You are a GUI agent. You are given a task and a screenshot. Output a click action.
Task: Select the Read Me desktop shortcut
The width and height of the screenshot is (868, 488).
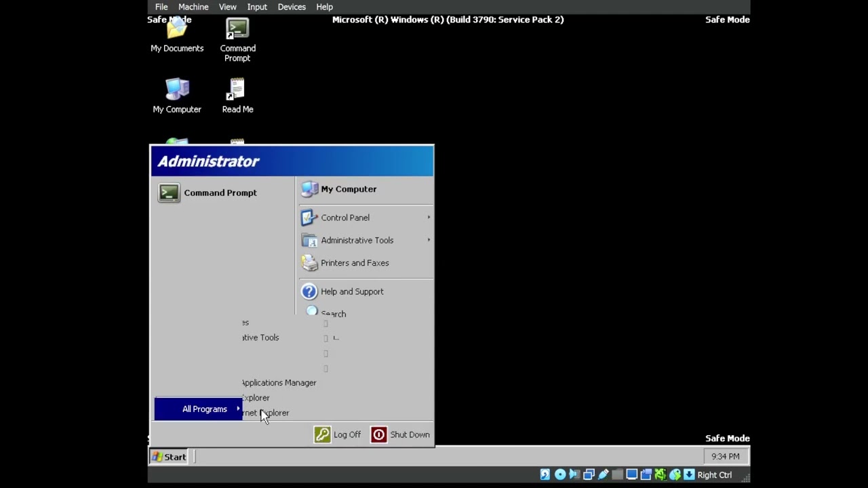[x=237, y=96]
